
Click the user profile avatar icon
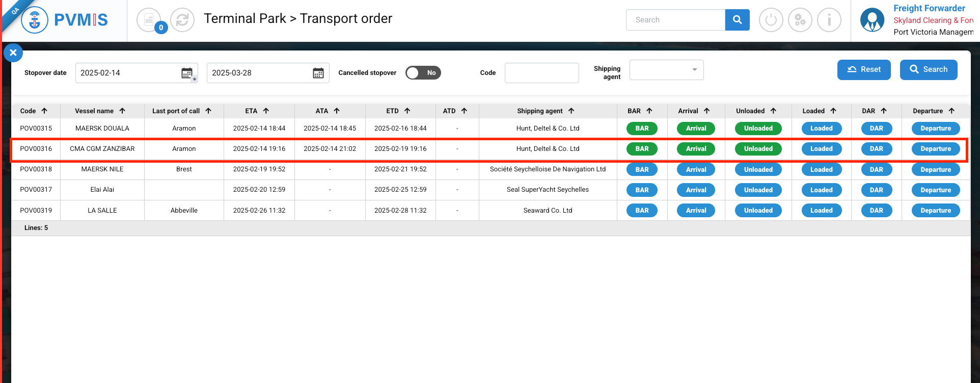872,20
